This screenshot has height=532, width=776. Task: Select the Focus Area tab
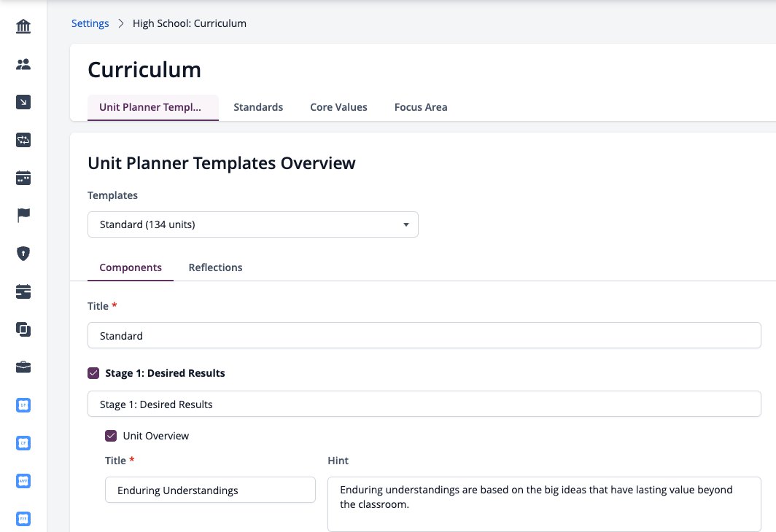tap(421, 107)
